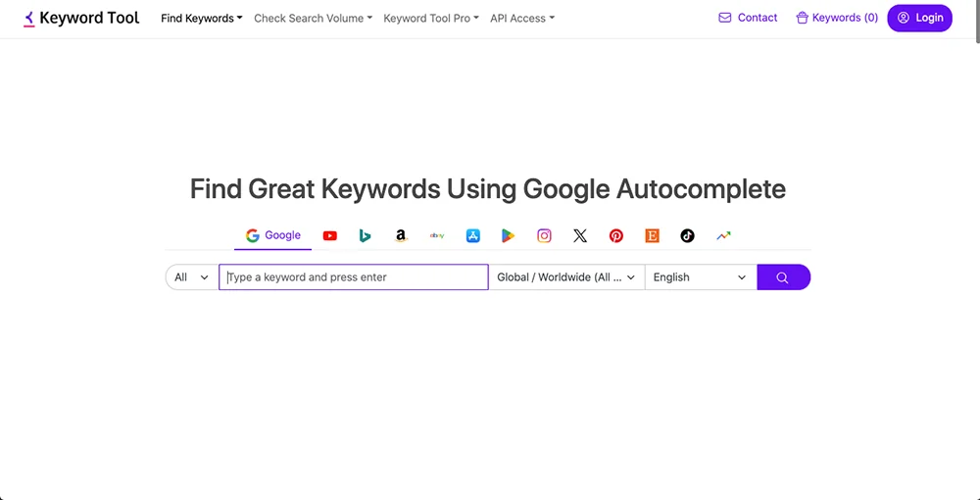980x500 pixels.
Task: Choose the Etsy keyword source icon
Action: 652,235
